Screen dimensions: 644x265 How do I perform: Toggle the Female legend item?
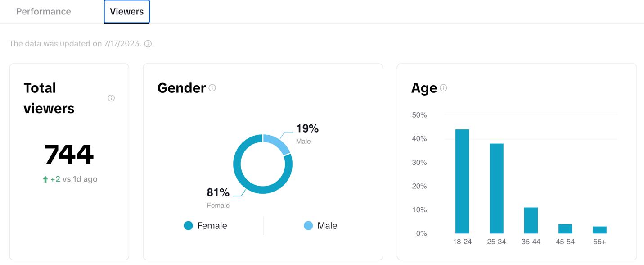coord(206,226)
